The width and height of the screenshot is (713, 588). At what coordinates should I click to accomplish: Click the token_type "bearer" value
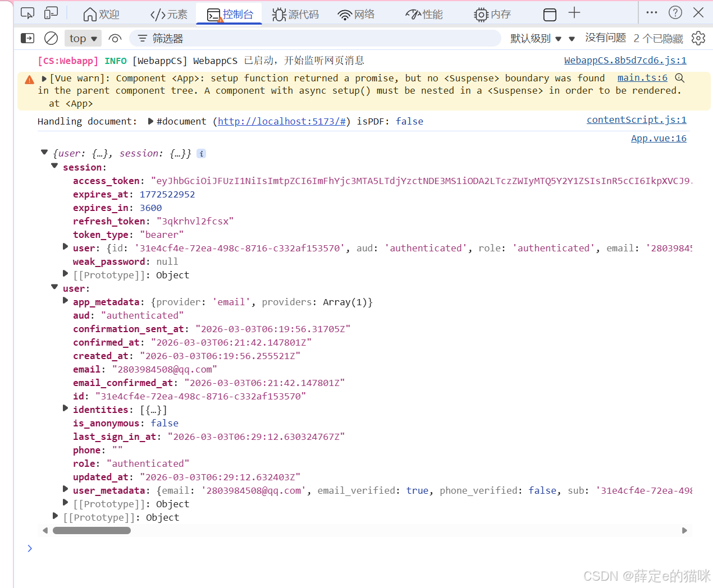(162, 235)
